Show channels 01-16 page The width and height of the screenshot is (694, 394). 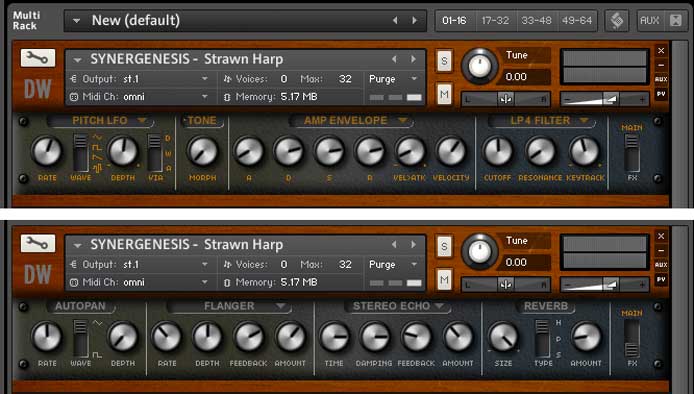454,20
